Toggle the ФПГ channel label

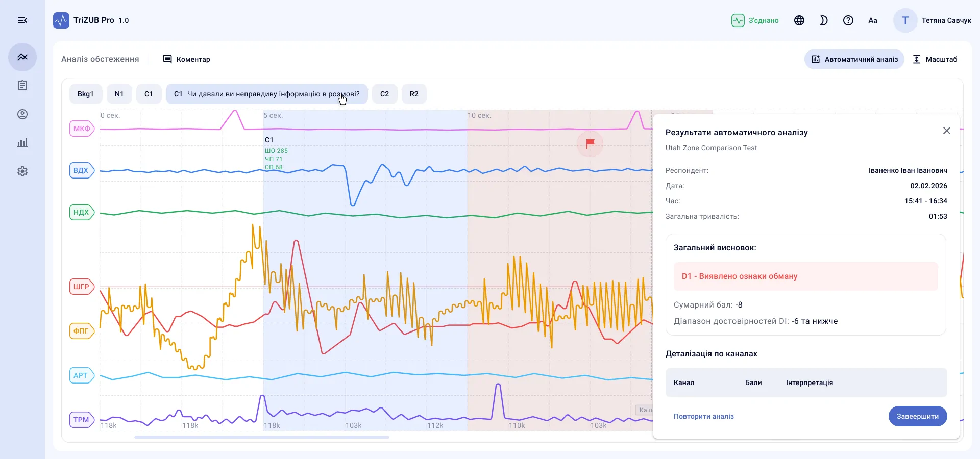82,331
